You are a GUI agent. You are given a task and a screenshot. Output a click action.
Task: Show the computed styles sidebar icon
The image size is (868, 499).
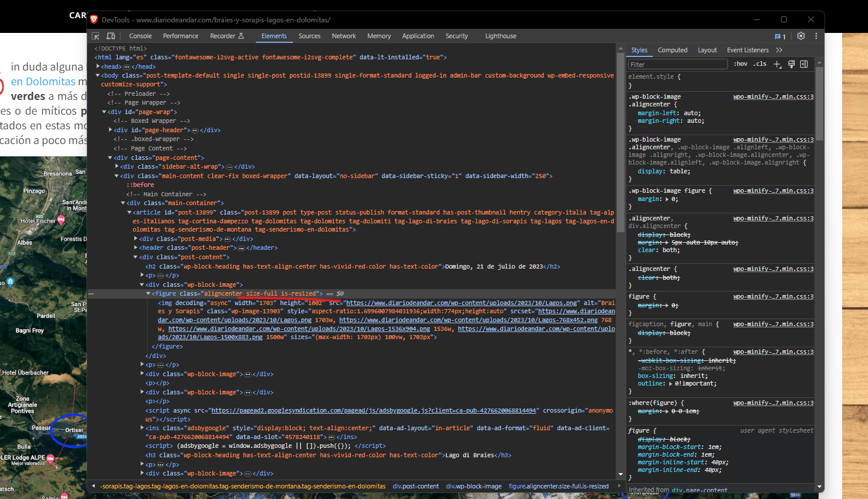pyautogui.click(x=804, y=64)
